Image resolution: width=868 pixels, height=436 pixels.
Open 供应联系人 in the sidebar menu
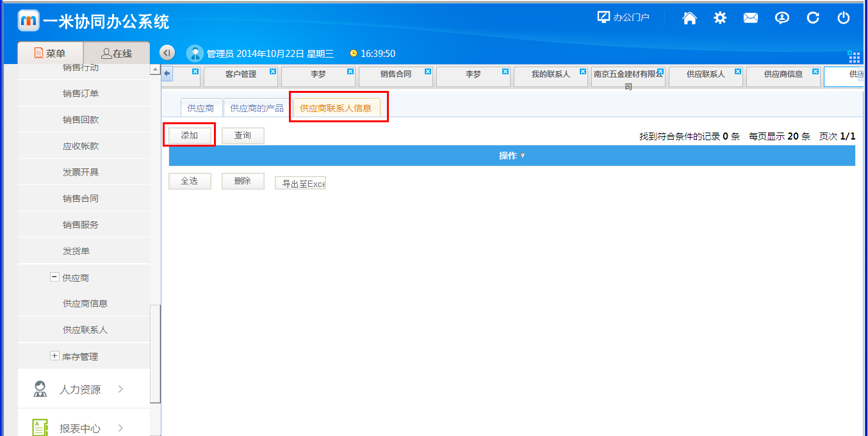point(84,330)
